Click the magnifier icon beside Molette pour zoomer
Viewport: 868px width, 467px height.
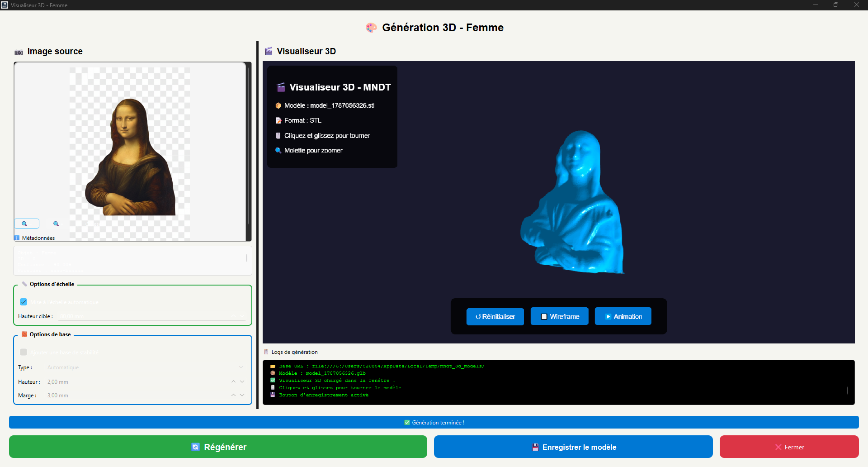click(278, 150)
